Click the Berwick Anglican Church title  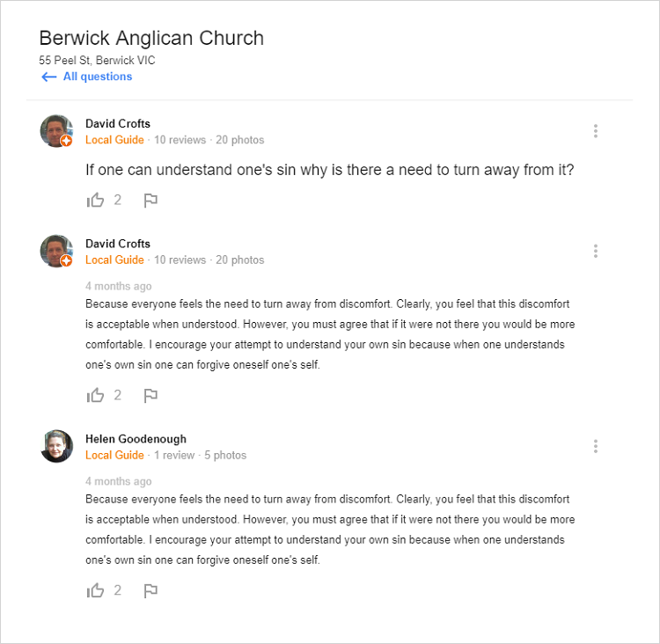[151, 38]
